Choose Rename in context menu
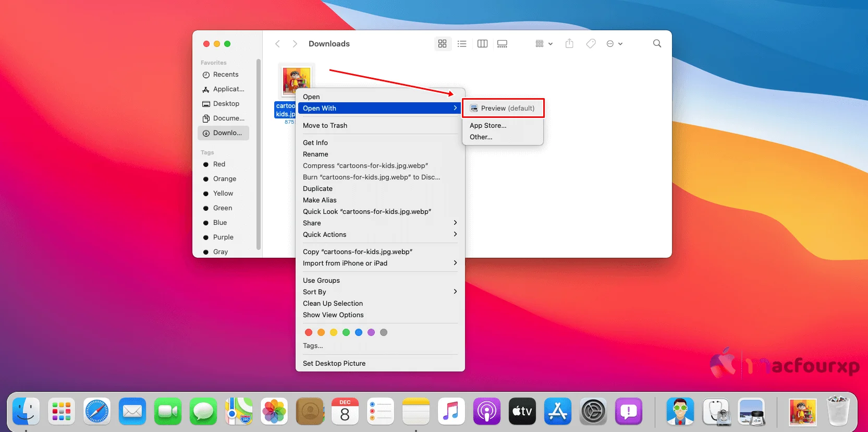This screenshot has width=868, height=432. [380, 154]
